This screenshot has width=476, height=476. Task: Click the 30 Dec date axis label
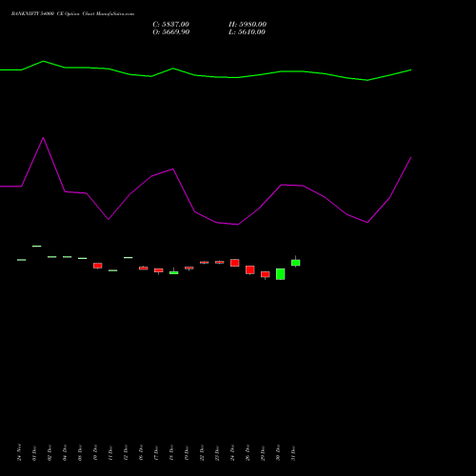tap(279, 453)
